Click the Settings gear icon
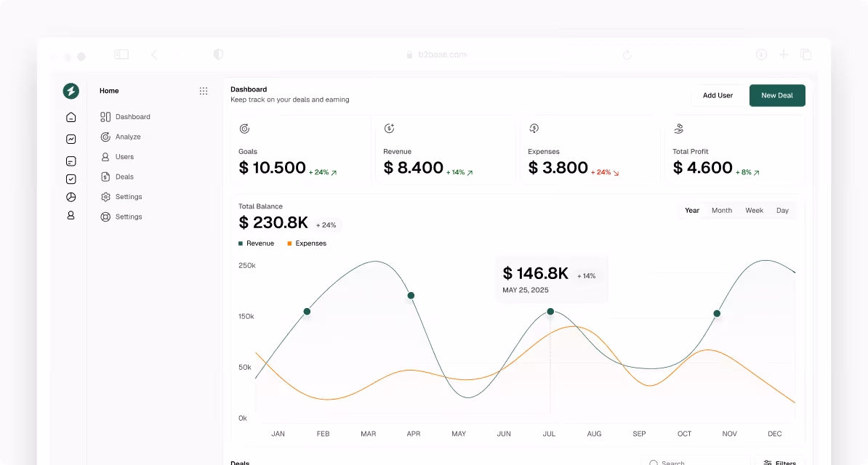 pyautogui.click(x=105, y=196)
